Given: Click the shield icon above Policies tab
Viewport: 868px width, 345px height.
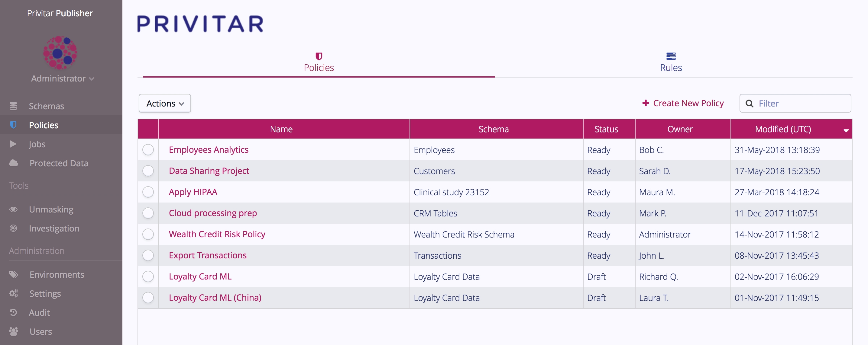Looking at the screenshot, I should 319,56.
